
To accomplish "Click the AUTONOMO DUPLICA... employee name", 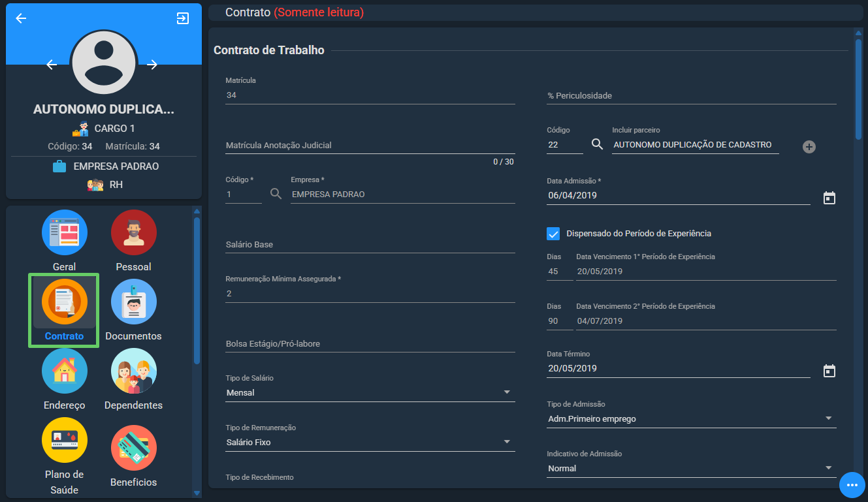I will pyautogui.click(x=104, y=109).
